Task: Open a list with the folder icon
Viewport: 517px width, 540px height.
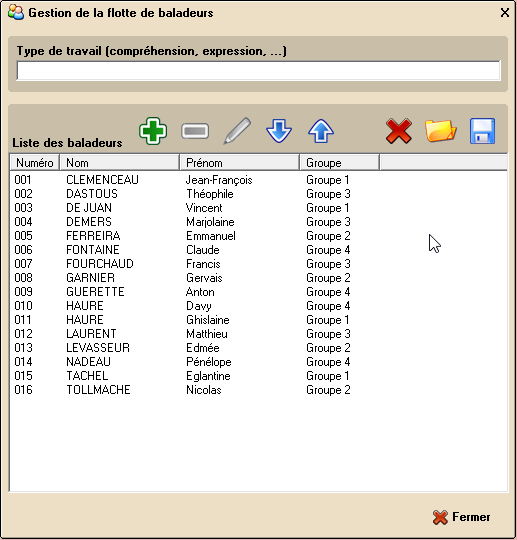Action: 441,131
